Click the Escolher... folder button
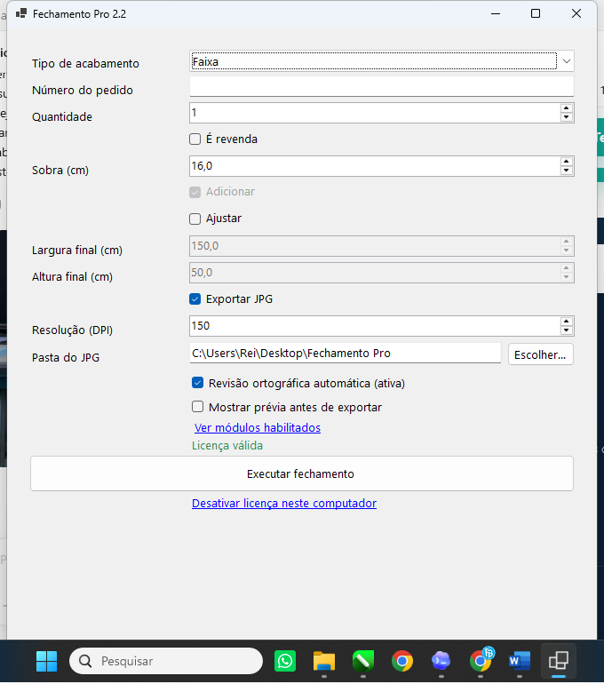The width and height of the screenshot is (604, 700). click(540, 354)
